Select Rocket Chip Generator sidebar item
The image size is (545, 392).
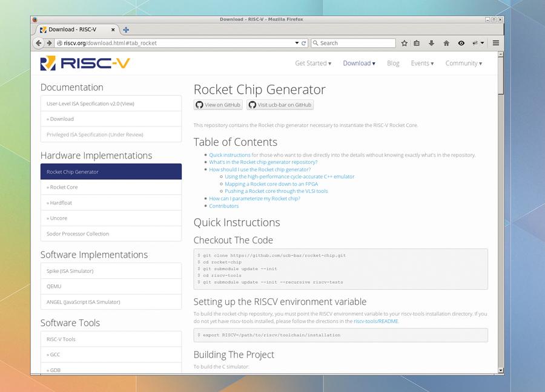(111, 172)
